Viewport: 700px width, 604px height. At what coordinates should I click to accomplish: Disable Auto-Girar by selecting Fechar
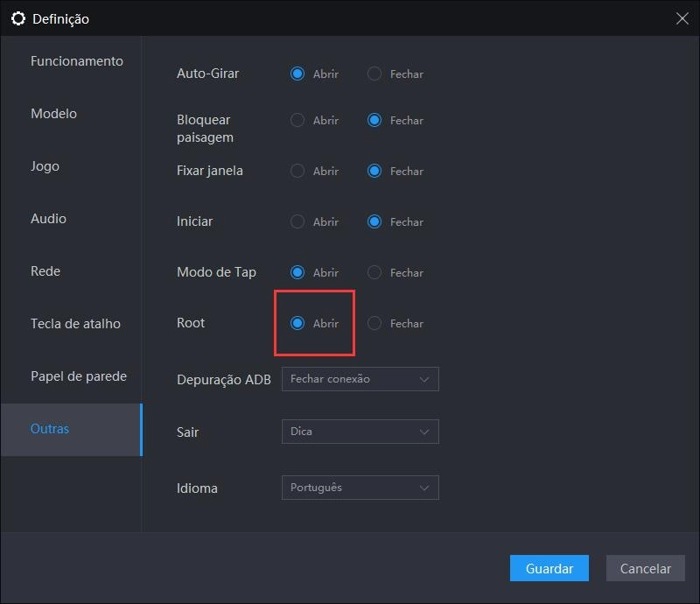tap(375, 74)
